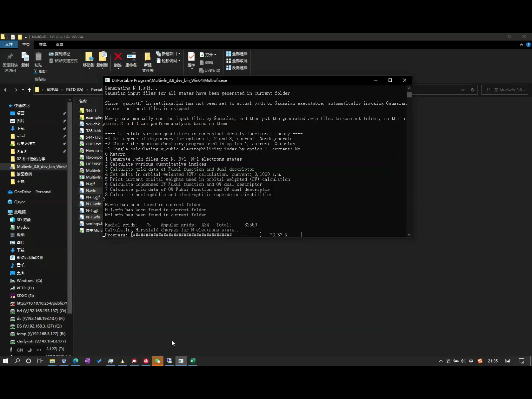532x399 pixels.
Task: Click Copy path (复制路径)
Action: (60, 54)
